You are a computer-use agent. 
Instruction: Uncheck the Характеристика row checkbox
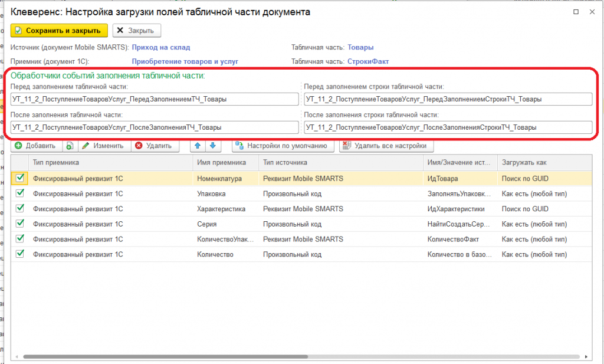coord(19,208)
